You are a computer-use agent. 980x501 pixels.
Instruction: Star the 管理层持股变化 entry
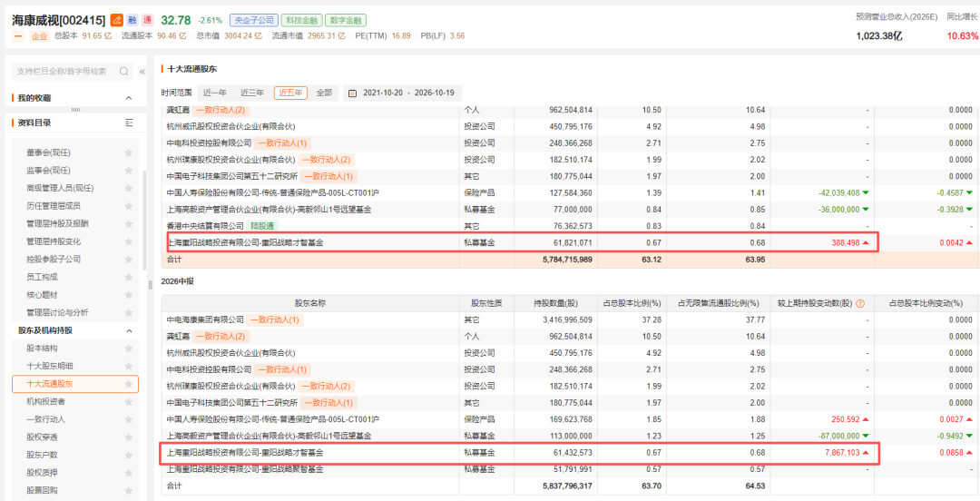129,241
